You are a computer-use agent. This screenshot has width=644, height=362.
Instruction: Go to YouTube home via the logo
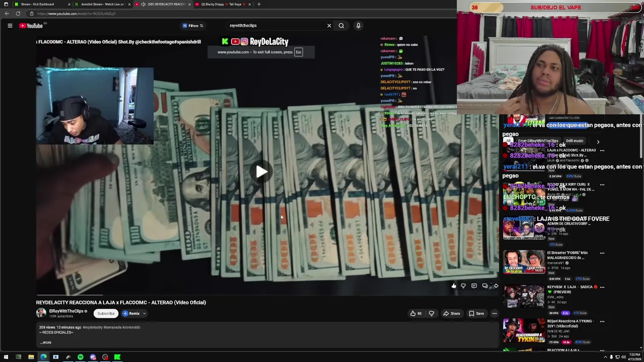[x=31, y=26]
